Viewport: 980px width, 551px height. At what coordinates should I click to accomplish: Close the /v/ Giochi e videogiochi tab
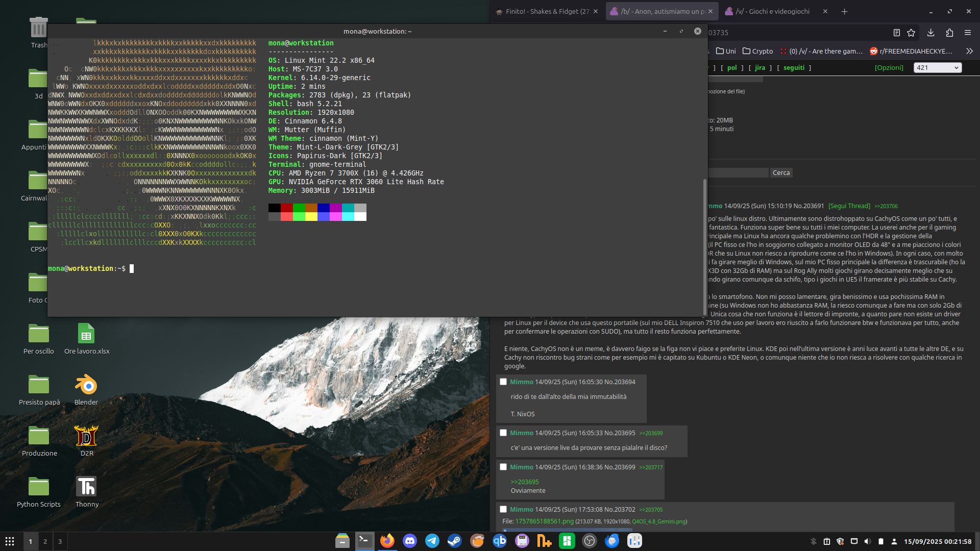point(825,11)
